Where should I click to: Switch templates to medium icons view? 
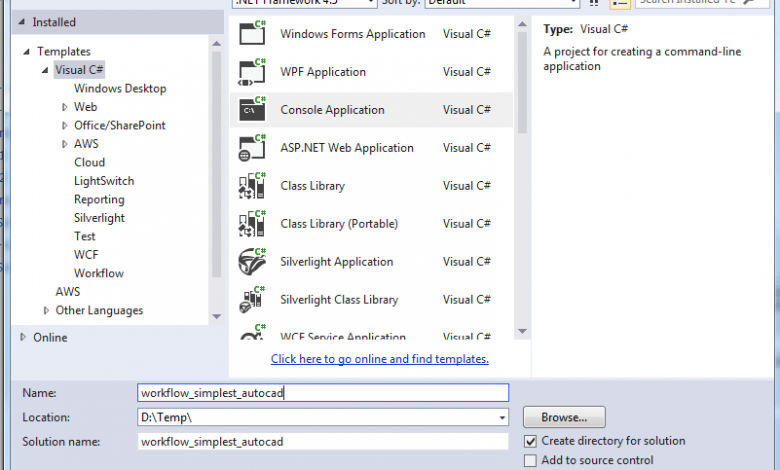[x=593, y=2]
